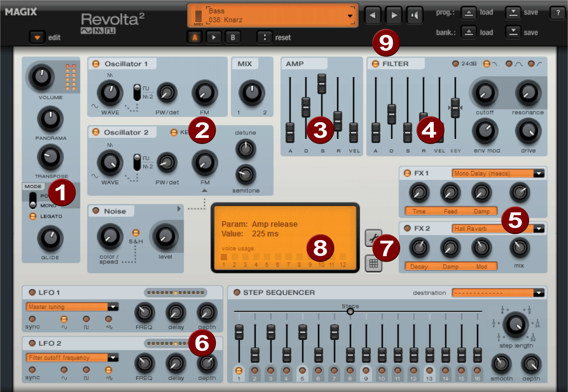568x392 pixels.
Task: Select preset slot B
Action: pos(233,38)
